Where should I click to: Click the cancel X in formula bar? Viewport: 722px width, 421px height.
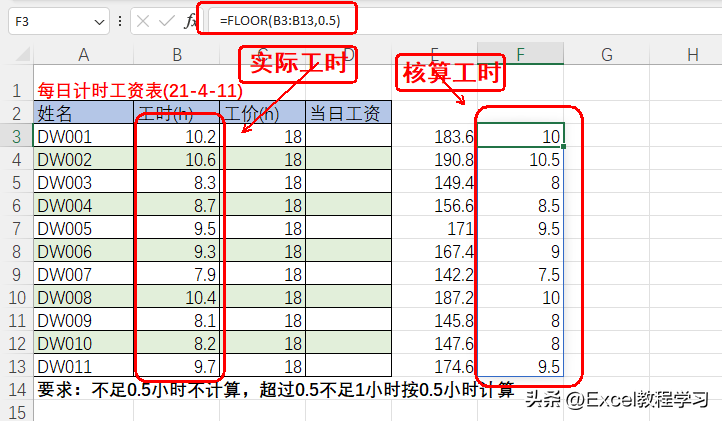(143, 20)
